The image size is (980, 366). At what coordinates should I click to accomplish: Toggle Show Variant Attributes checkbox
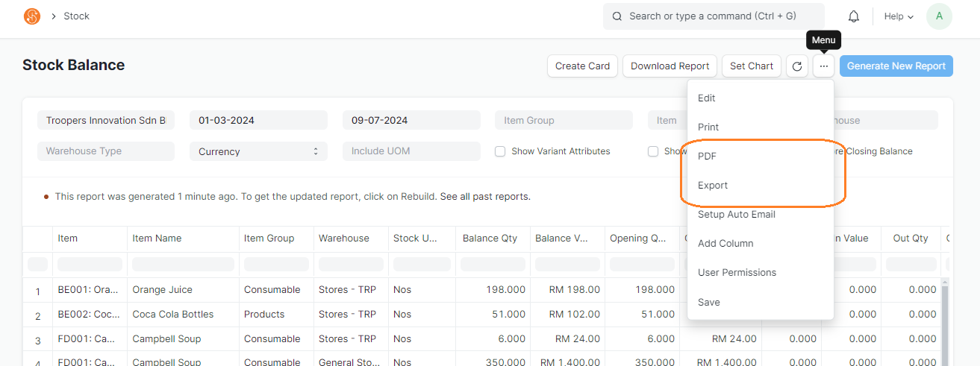[x=500, y=151]
